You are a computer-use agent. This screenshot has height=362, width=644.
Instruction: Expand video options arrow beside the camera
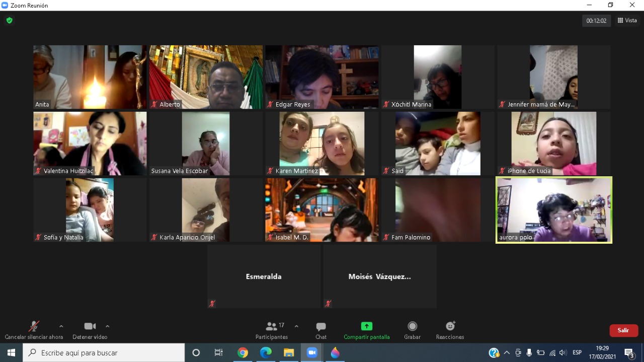point(107,326)
